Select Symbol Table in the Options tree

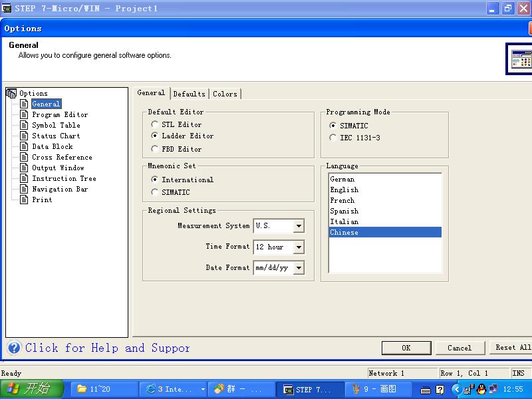pyautogui.click(x=57, y=125)
